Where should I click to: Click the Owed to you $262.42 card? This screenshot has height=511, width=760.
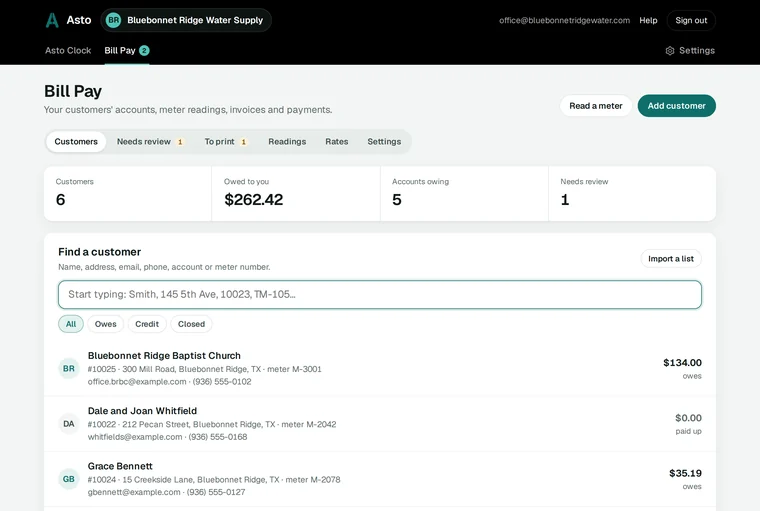(296, 193)
